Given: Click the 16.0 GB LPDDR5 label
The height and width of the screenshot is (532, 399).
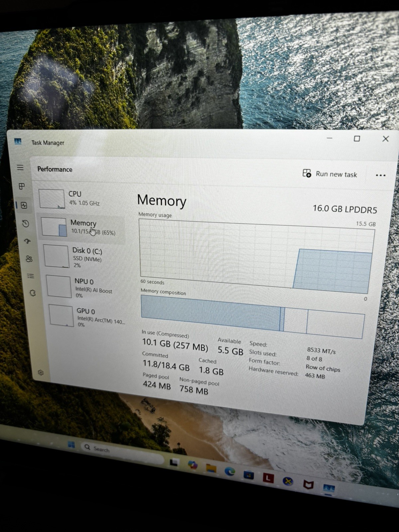Looking at the screenshot, I should [345, 209].
